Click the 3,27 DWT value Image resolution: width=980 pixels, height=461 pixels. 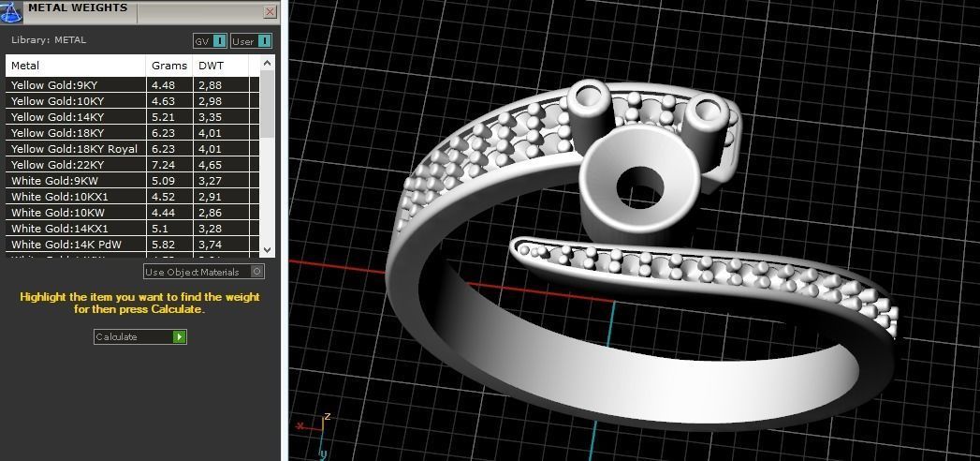(210, 181)
